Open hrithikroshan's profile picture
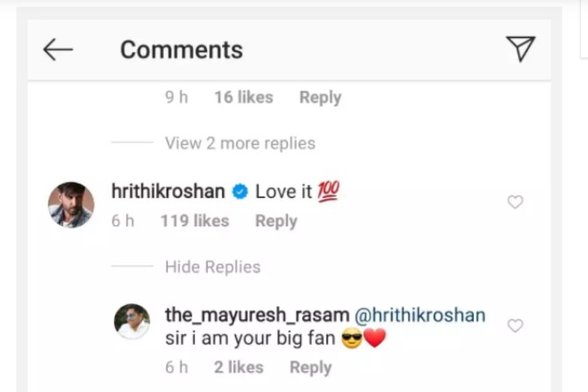The width and height of the screenshot is (588, 392). pos(71,205)
